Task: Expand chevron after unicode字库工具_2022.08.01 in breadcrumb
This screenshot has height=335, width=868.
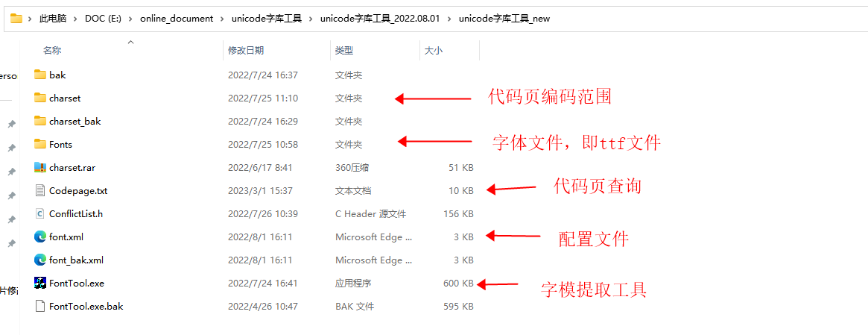Action: coord(449,19)
